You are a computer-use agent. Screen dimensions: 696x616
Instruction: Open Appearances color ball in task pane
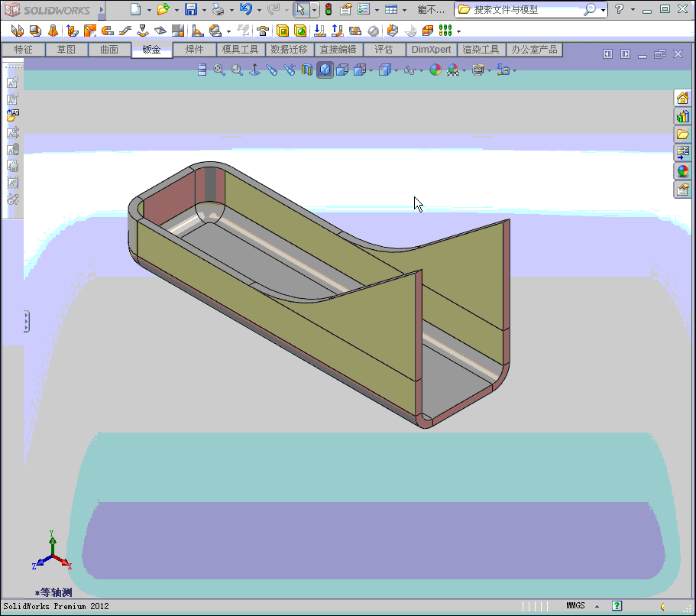click(683, 171)
